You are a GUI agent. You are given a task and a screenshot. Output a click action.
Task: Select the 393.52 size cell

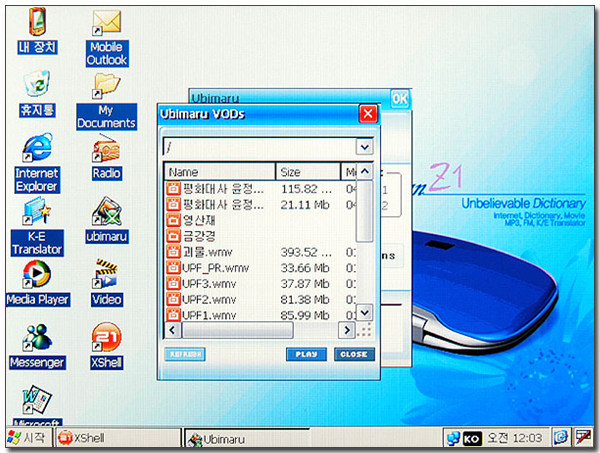(306, 252)
